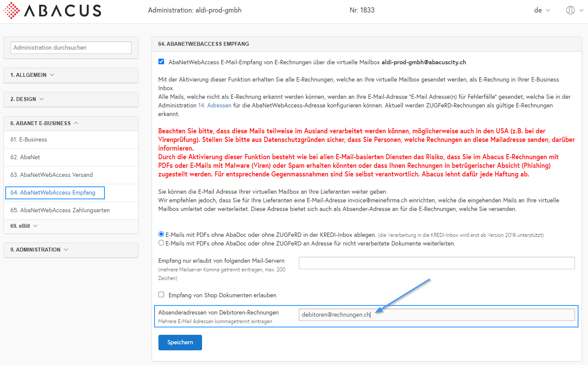Click the allowed mail servers input field
This screenshot has height=365, width=588.
(436, 263)
